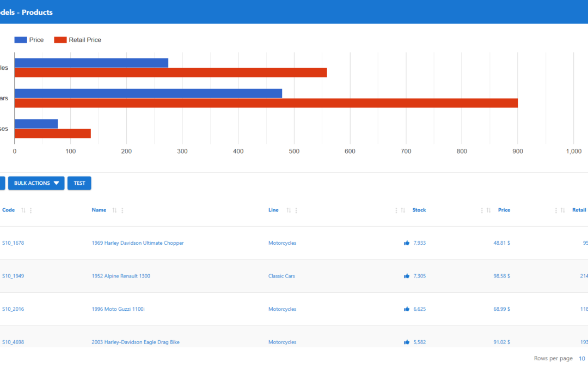Select price cell 98.58 $
Screen dimensions: 588x368
[502, 276]
